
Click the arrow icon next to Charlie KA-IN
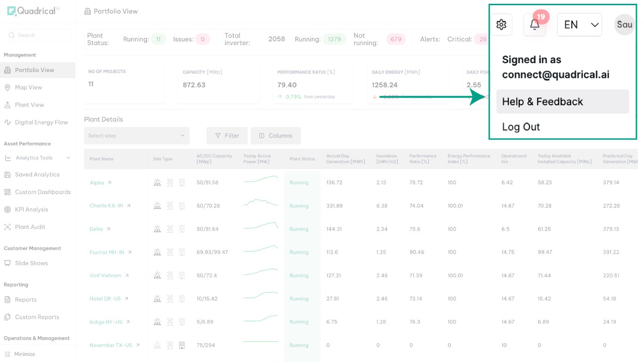pos(128,206)
